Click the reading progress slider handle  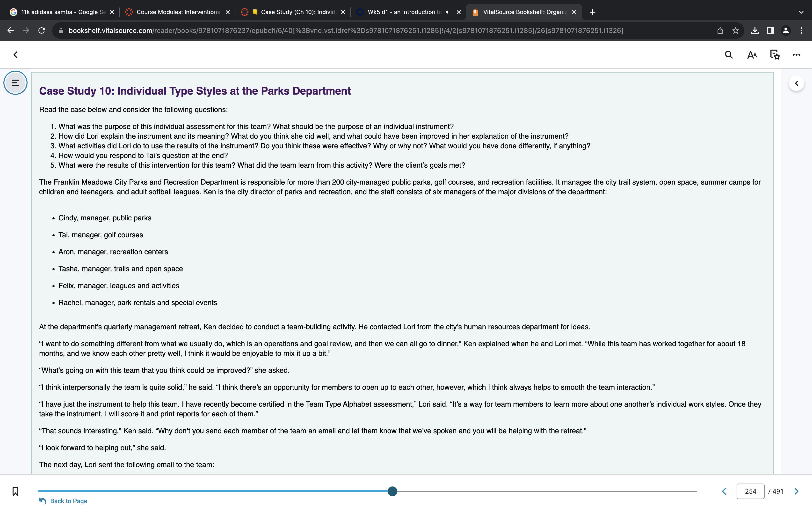(x=392, y=491)
